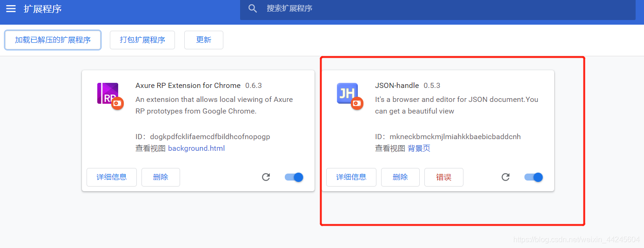Click 删除 for JSON-handle
The height and width of the screenshot is (248, 644).
click(x=400, y=177)
